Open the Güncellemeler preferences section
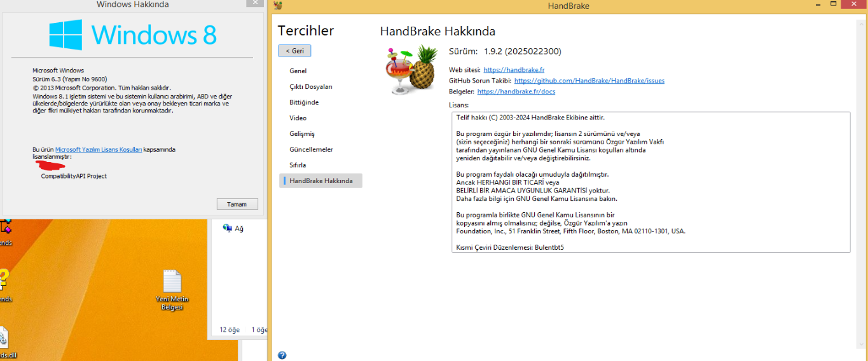Viewport: 868px width, 361px height. tap(311, 149)
